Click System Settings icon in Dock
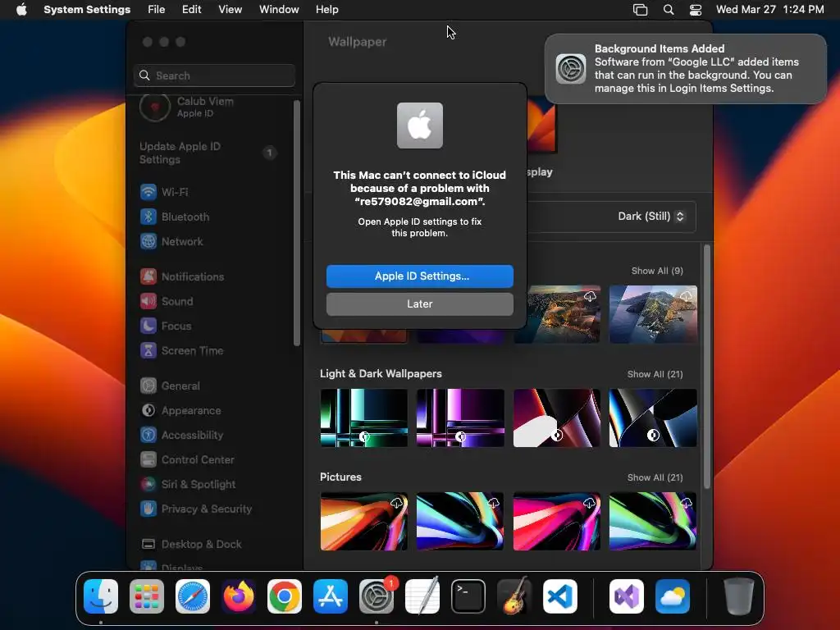Image resolution: width=840 pixels, height=630 pixels. [377, 596]
